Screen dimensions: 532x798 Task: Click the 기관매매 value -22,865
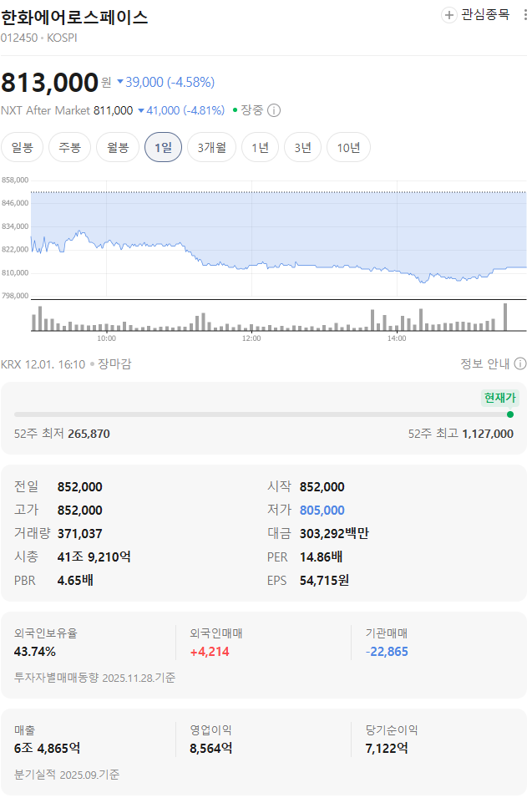[x=387, y=652]
